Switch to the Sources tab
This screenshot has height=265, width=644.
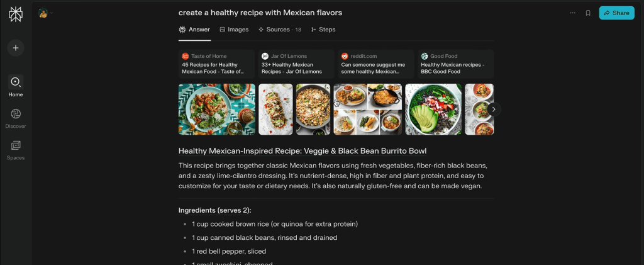280,30
